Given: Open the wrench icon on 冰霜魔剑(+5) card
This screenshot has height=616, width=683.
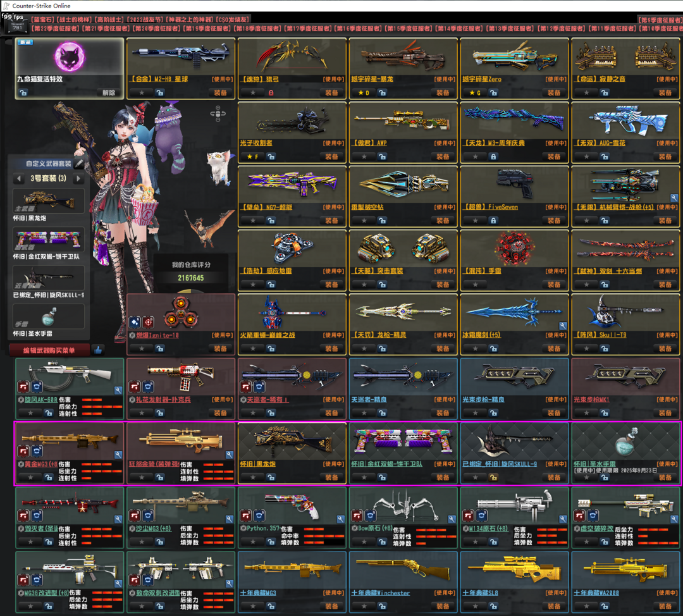Looking at the screenshot, I should [563, 326].
